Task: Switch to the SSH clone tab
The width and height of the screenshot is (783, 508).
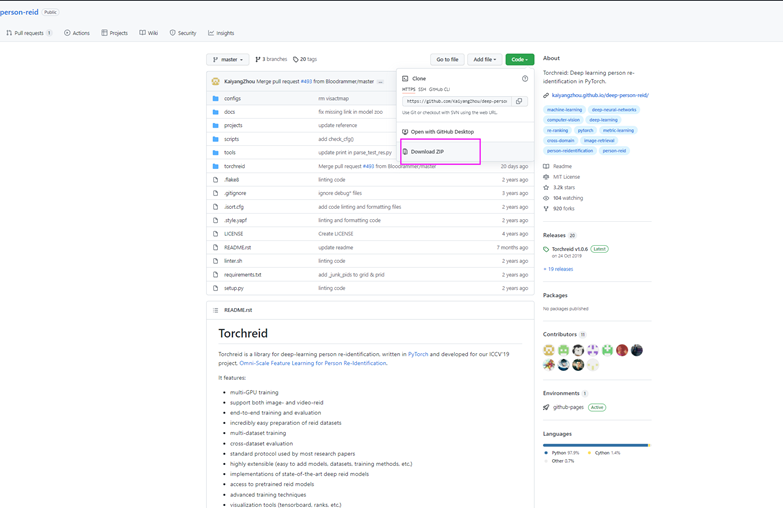Action: tap(422, 89)
